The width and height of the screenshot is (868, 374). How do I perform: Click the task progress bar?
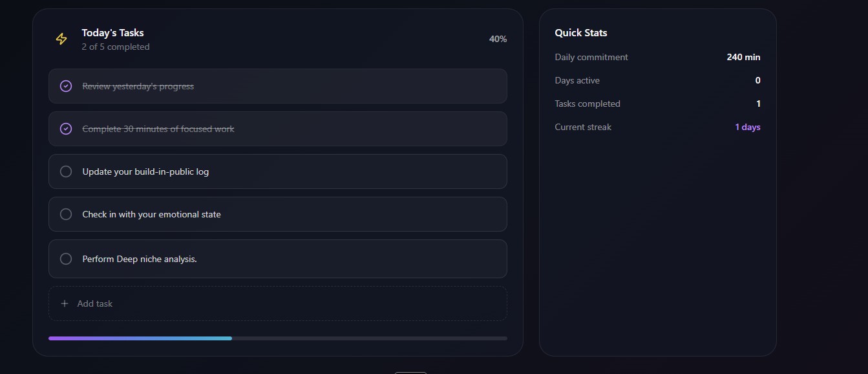(278, 338)
